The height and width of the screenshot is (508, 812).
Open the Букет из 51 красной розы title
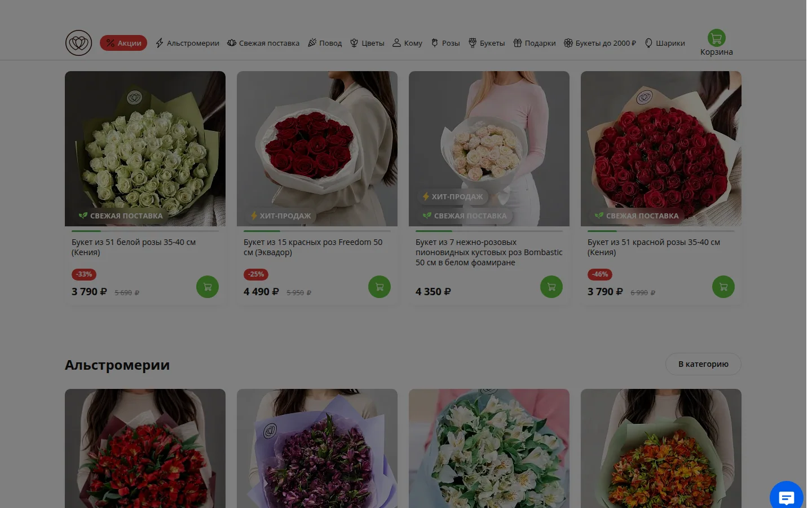tap(654, 247)
